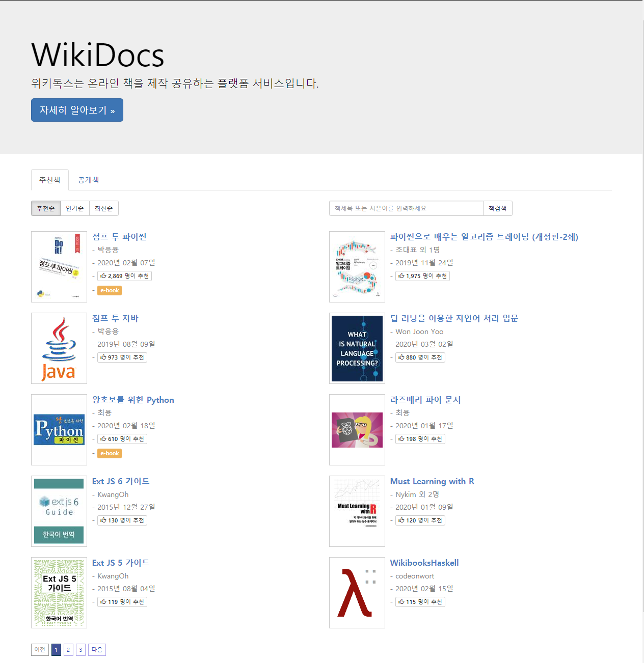Click 120 명이 추천 recommend button

point(420,520)
